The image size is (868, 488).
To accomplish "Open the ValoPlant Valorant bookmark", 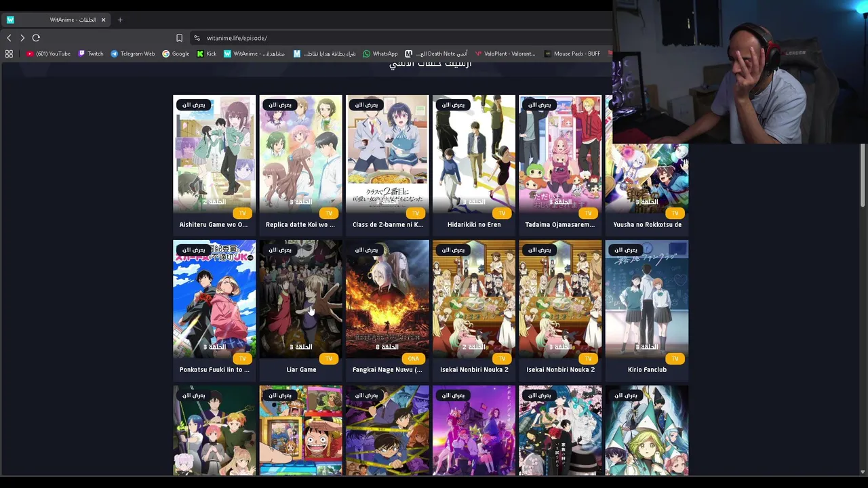I will click(505, 54).
